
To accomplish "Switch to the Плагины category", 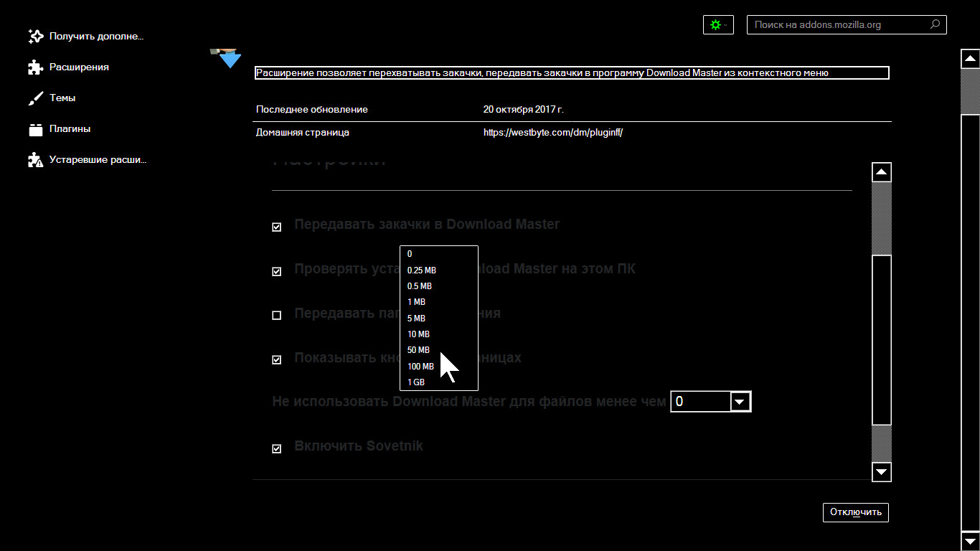I will click(x=70, y=129).
